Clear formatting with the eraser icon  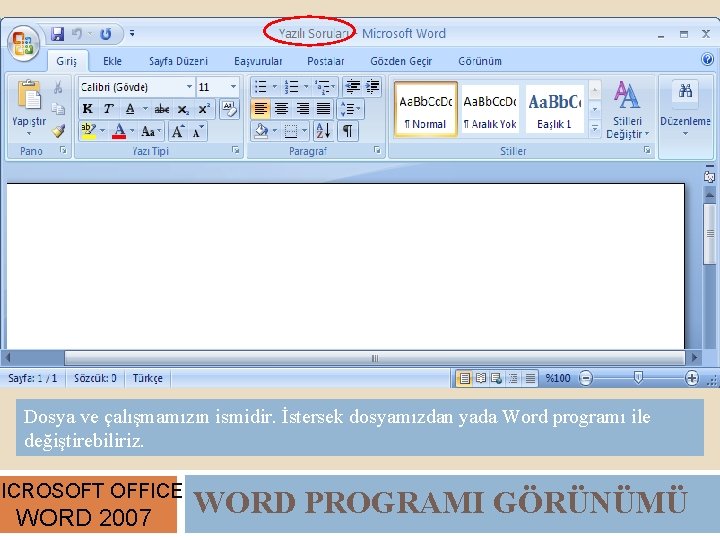(229, 109)
